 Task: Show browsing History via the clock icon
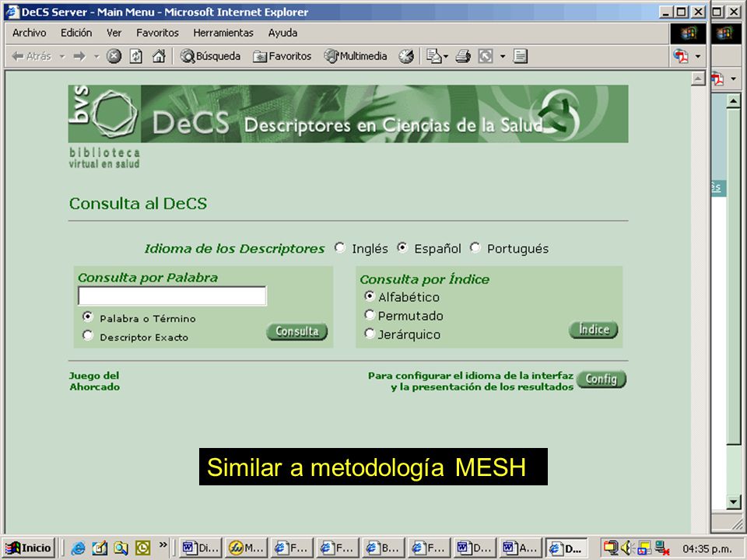point(406,56)
